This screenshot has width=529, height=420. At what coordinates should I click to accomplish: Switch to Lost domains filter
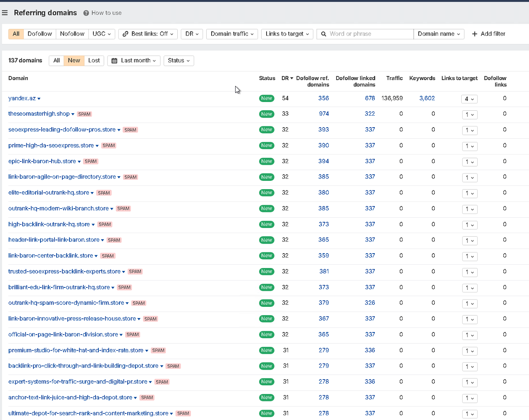94,61
